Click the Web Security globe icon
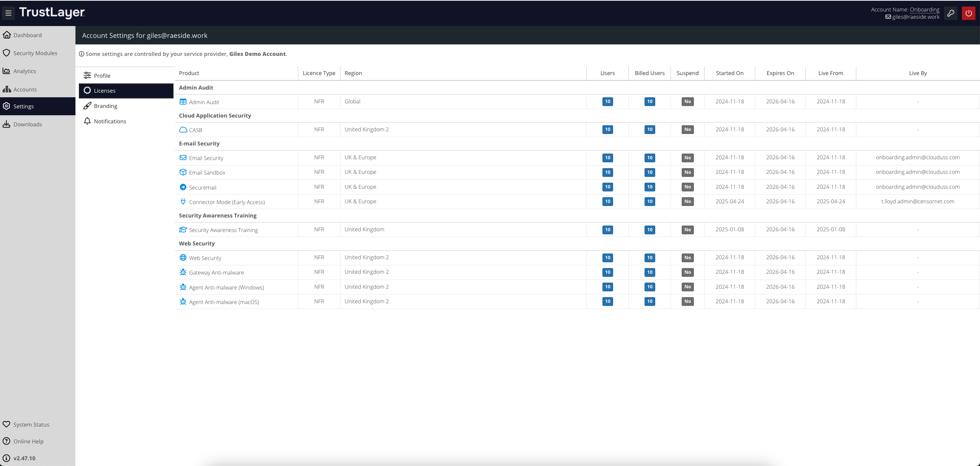This screenshot has height=466, width=980. [183, 258]
